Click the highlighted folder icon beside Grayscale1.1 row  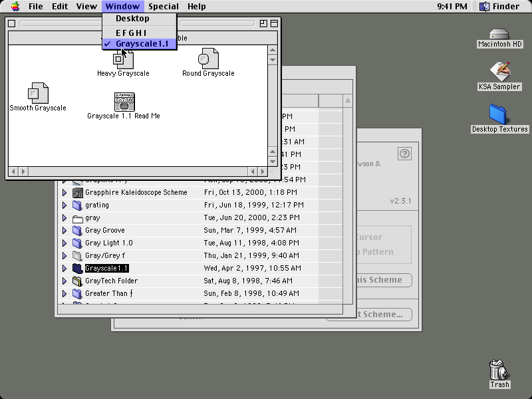[x=78, y=269]
